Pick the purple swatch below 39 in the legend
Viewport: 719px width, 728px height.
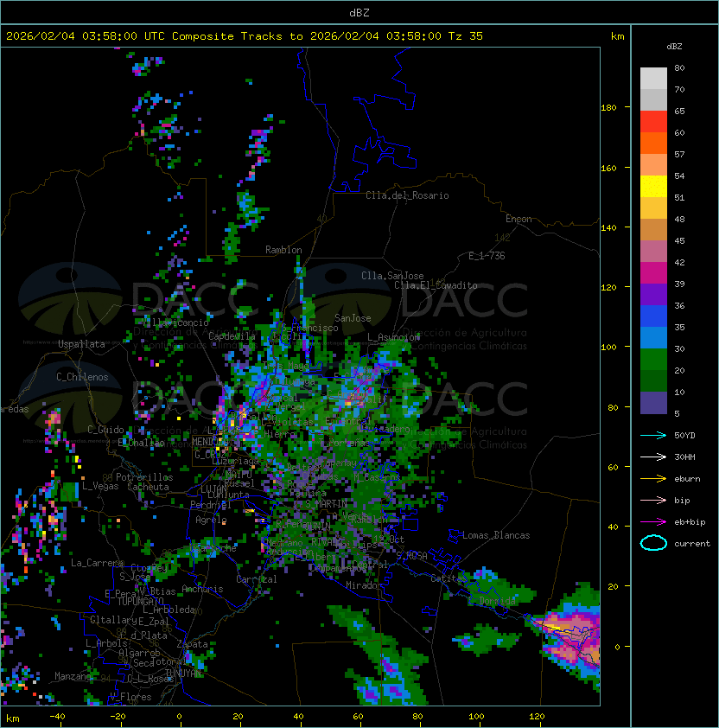[x=653, y=295]
